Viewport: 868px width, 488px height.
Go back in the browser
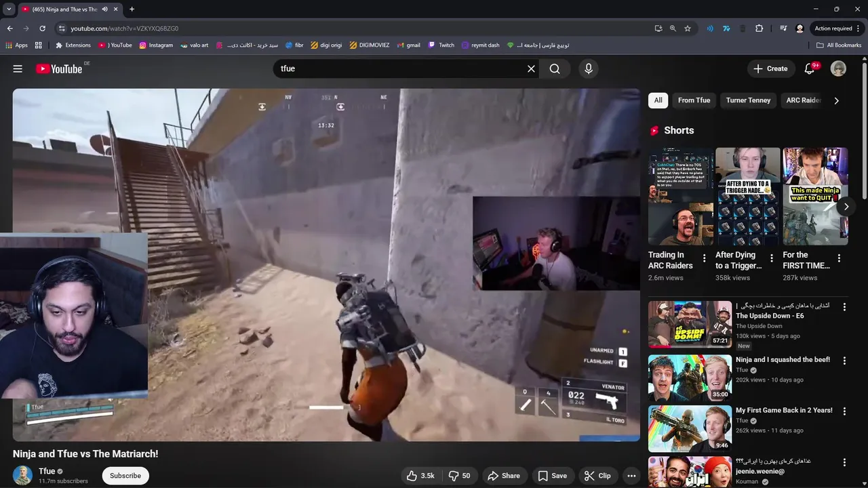click(9, 28)
